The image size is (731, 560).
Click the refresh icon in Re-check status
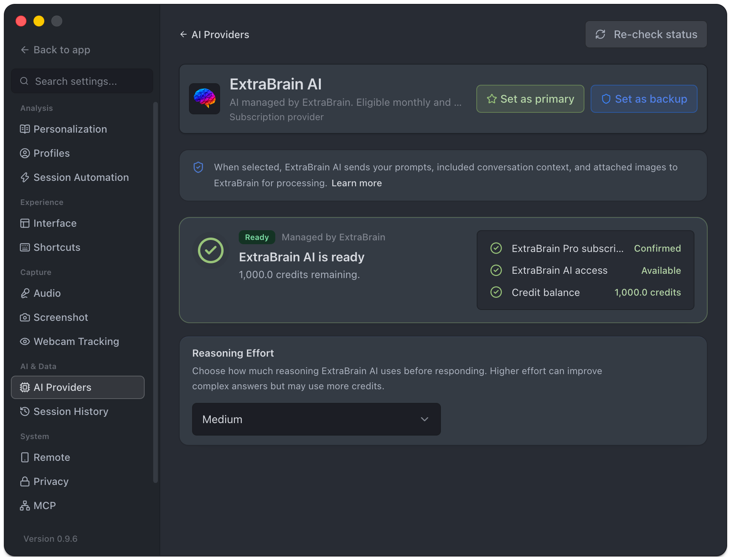tap(600, 35)
